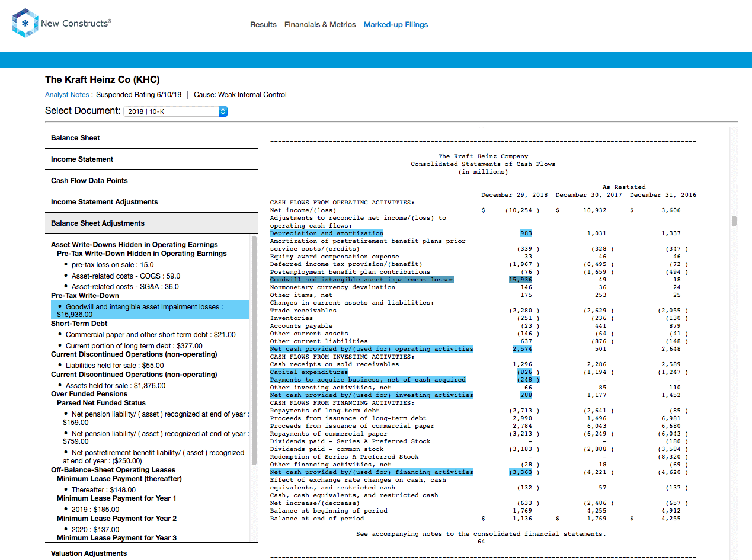Screen dimensions: 752x560
Task: Click highlighted Net cash investing activities line
Action: click(372, 395)
